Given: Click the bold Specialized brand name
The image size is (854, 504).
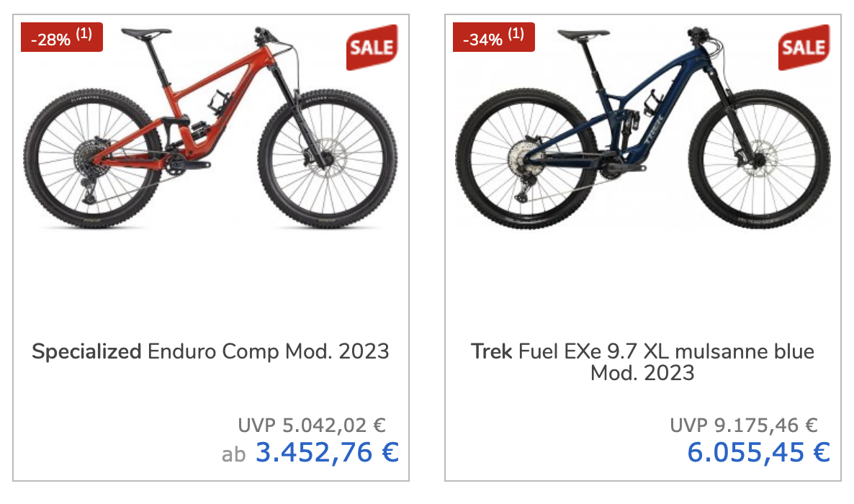Looking at the screenshot, I should 86,351.
